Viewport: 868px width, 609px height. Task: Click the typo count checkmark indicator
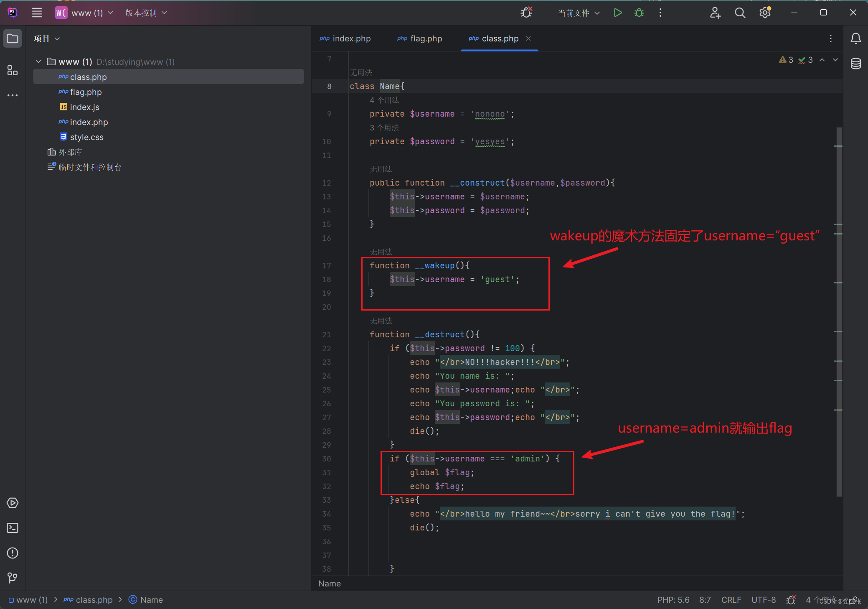click(x=805, y=60)
